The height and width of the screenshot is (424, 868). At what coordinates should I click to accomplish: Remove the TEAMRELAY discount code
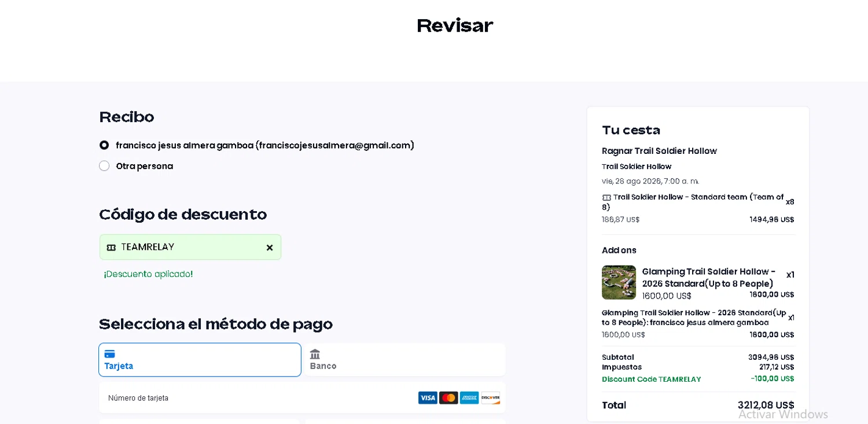pyautogui.click(x=270, y=248)
